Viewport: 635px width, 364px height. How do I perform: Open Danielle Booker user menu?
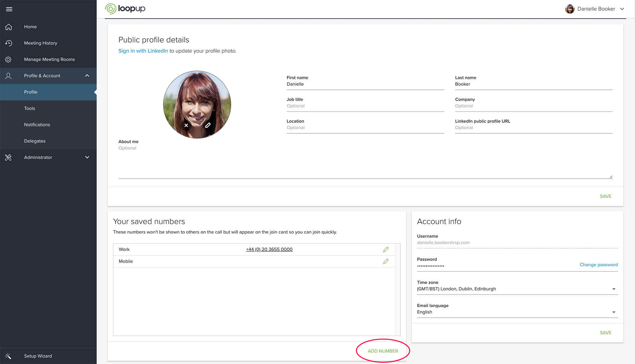596,9
